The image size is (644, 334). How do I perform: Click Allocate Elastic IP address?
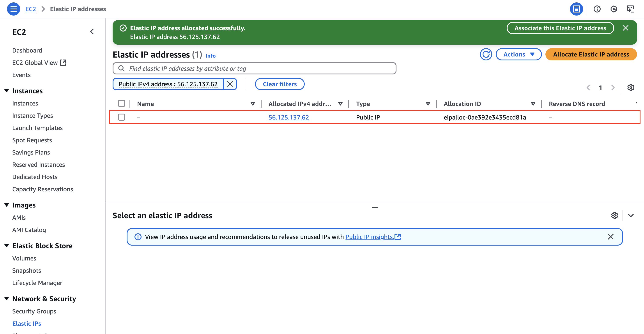click(591, 54)
